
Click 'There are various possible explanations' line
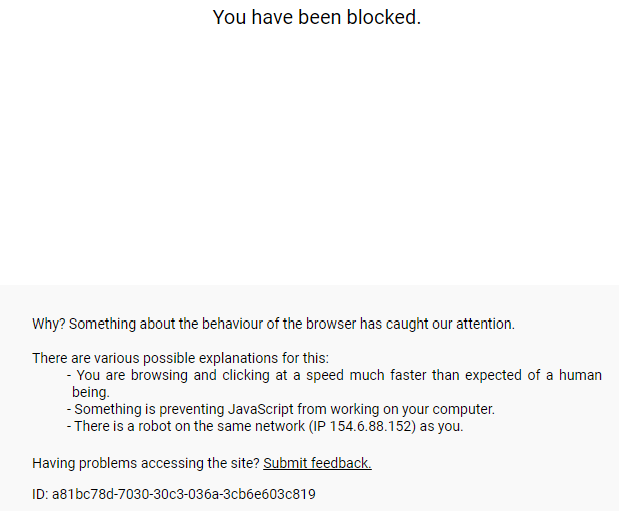pos(180,358)
